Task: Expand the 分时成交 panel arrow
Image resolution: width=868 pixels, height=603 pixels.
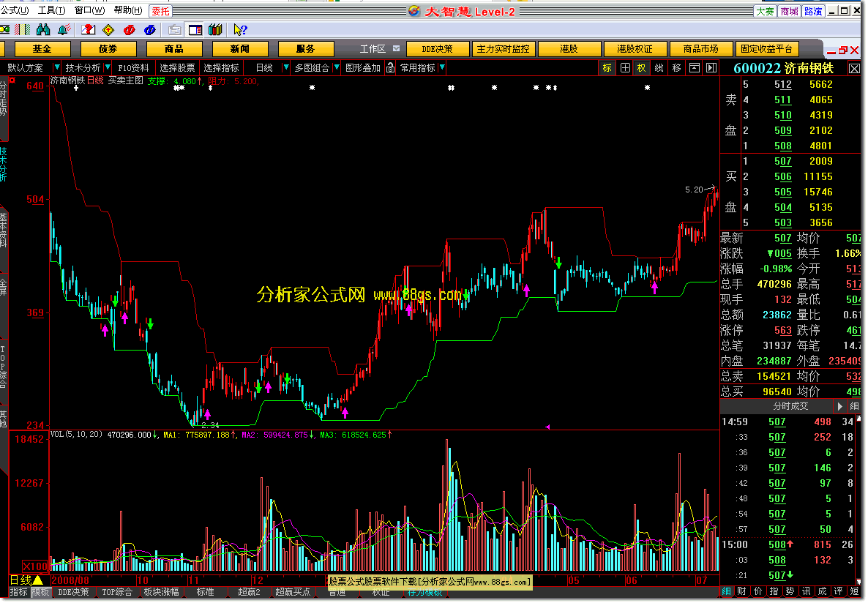Action: 839,406
